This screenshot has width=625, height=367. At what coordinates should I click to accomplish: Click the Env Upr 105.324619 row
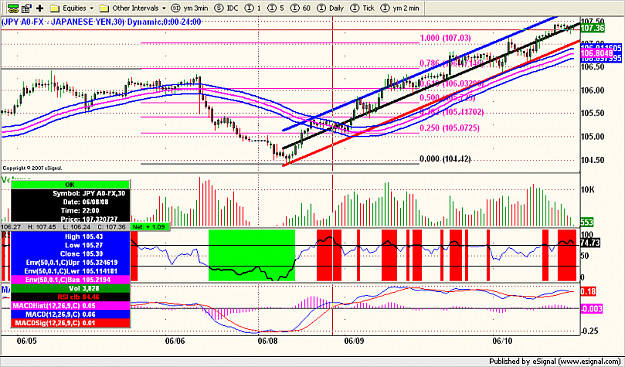70,263
